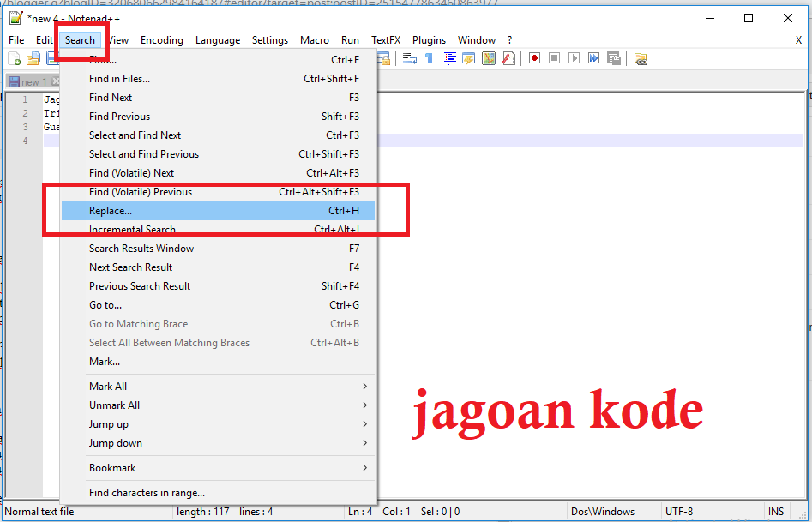Click the Open file folder icon
Viewport: 812px width, 522px height.
click(33, 59)
